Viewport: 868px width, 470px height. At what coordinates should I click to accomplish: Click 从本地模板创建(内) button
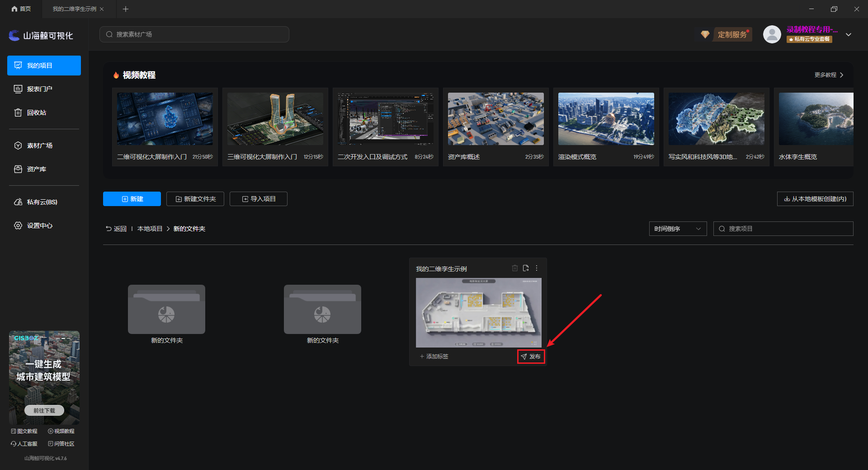[x=815, y=199]
